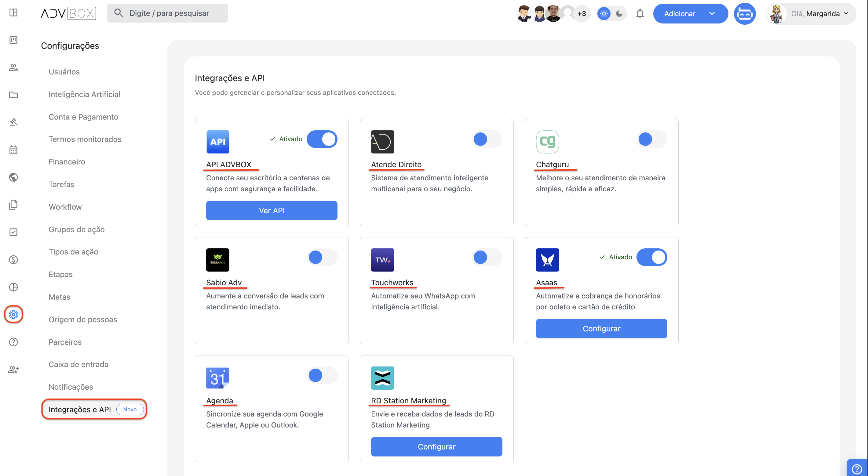Screen dimensions: 868x476
Task: Click the API ADVBOX logo icon
Action: pyautogui.click(x=218, y=142)
